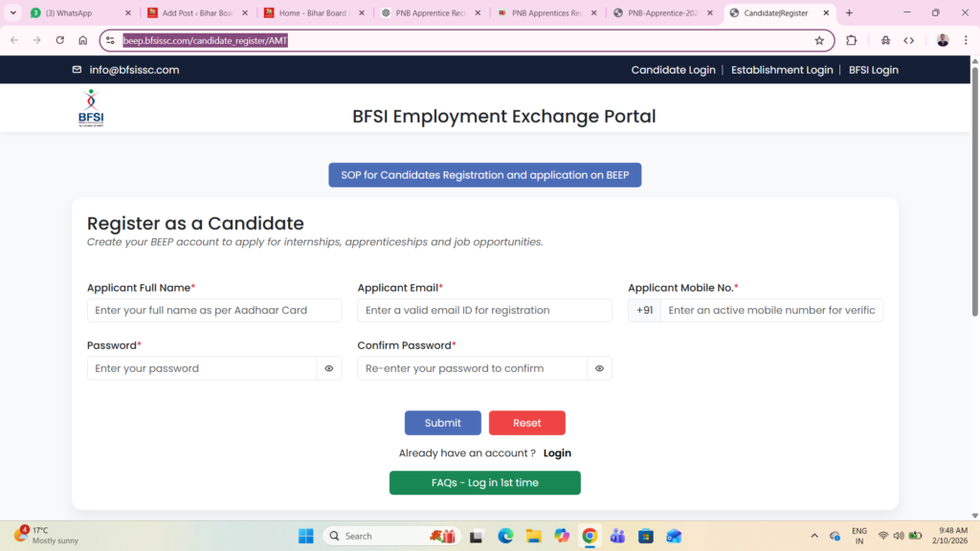Screen dimensions: 980x551
Task: Open the Extensions puzzle-piece icon
Action: pyautogui.click(x=850, y=42)
